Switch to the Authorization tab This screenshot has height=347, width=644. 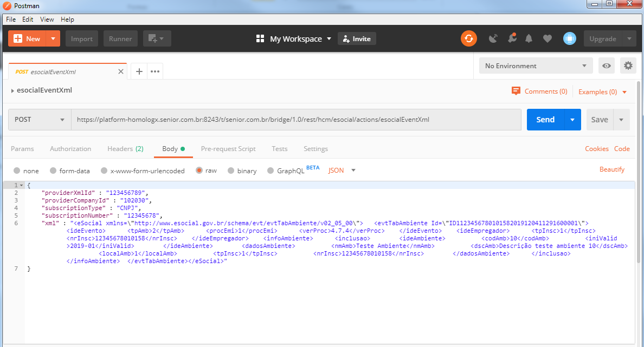(x=70, y=148)
